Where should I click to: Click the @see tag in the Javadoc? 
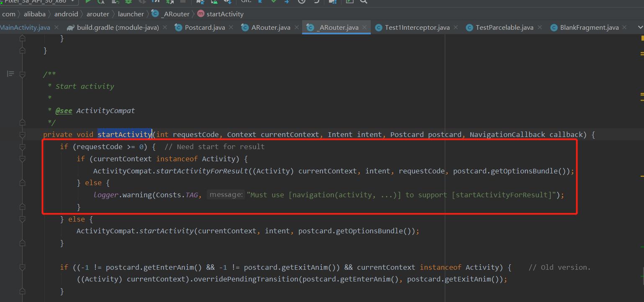click(64, 111)
